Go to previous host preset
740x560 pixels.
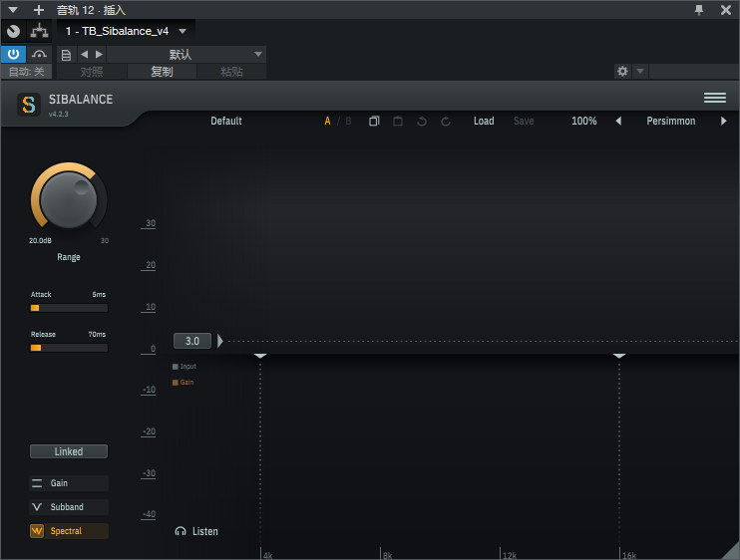tap(84, 54)
